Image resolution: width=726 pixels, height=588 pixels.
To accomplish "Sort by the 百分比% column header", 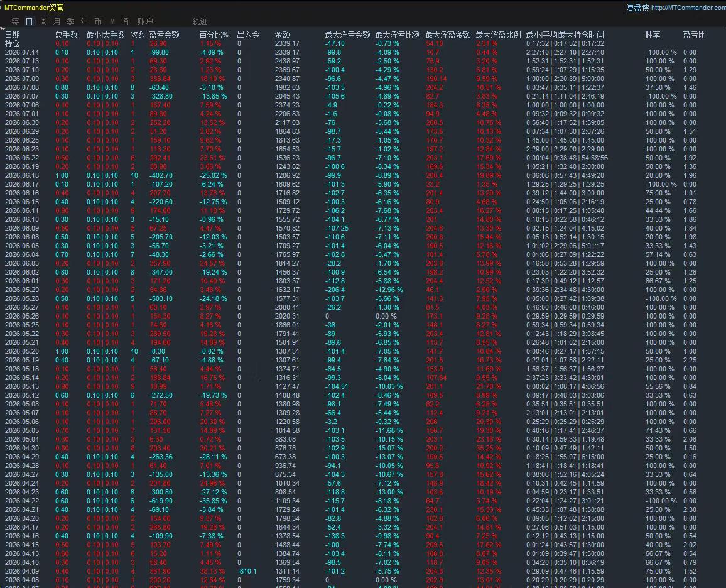I will (214, 35).
